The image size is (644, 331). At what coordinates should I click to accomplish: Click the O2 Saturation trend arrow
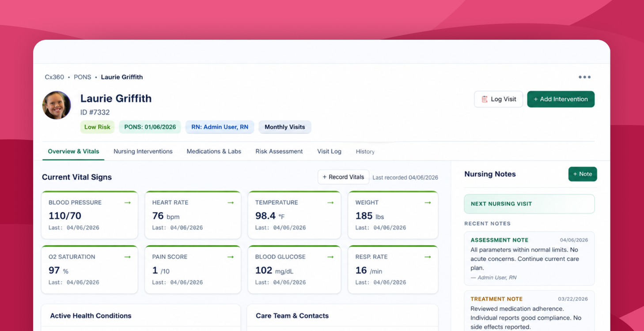tap(128, 257)
